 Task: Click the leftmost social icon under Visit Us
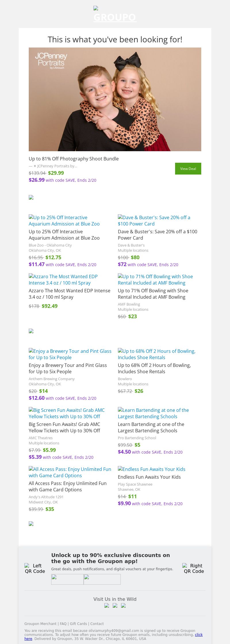click(107, 605)
